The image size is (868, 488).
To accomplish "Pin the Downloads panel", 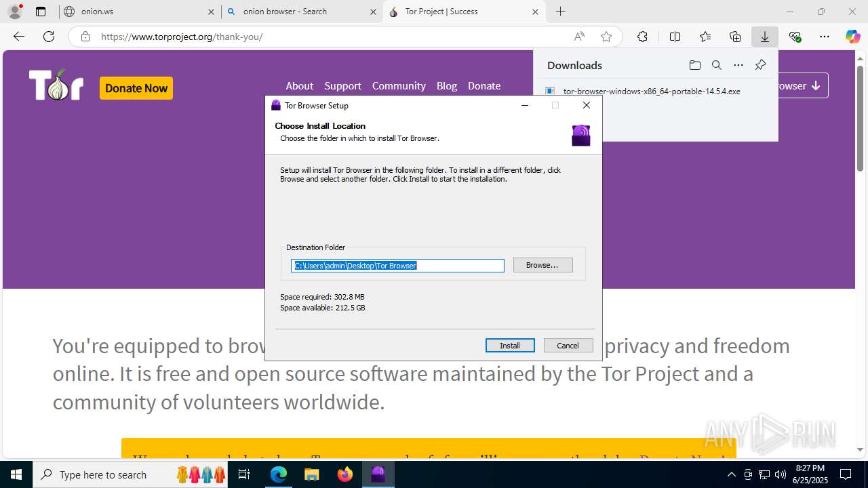I will 760,65.
